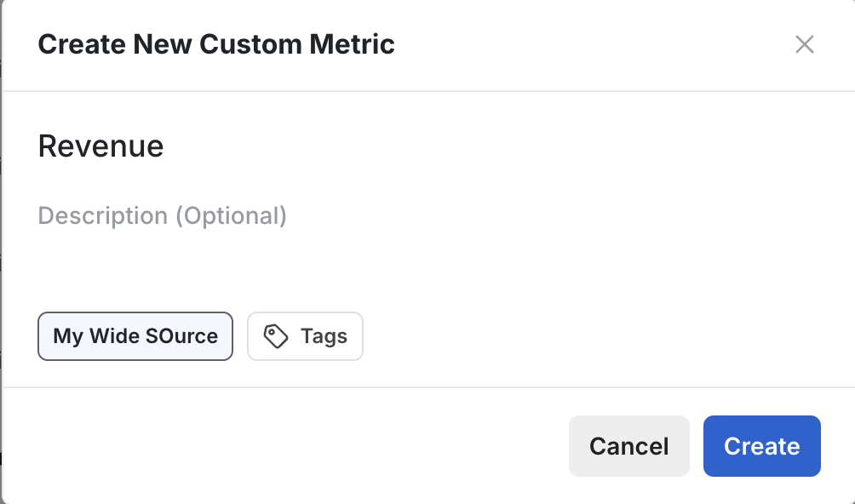Viewport: 855px width, 504px height.
Task: Expand the Tags dropdown
Action: tap(305, 336)
